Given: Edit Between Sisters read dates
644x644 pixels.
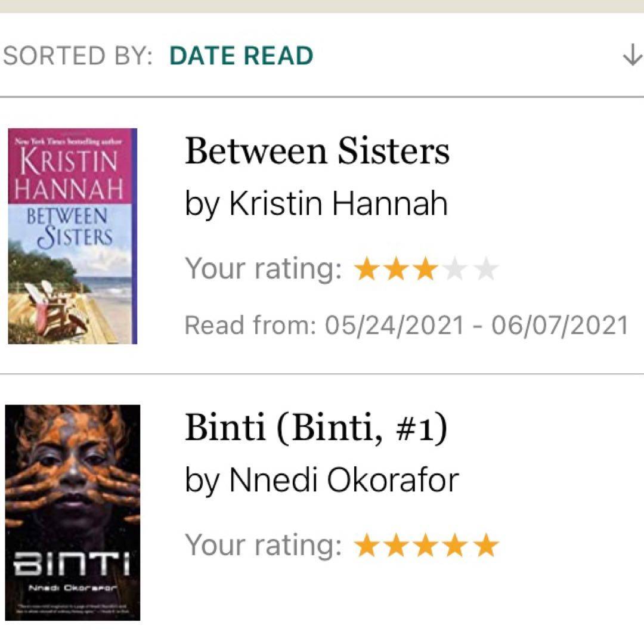Looking at the screenshot, I should tap(406, 326).
